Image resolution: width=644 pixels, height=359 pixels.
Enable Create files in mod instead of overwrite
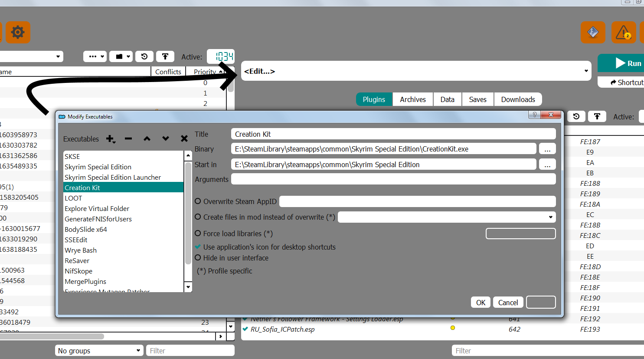pos(198,217)
